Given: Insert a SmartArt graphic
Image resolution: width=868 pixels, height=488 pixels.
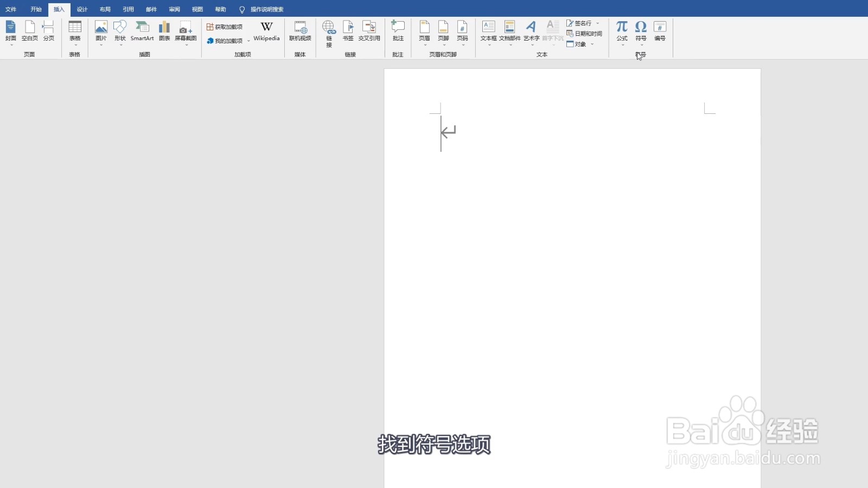Looking at the screenshot, I should (x=142, y=31).
